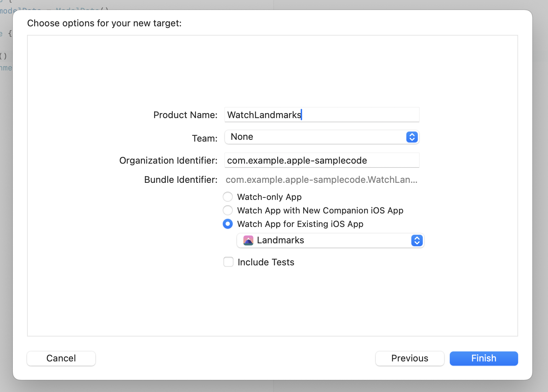The height and width of the screenshot is (392, 548).
Task: Click the Organization Identifier text field
Action: (322, 160)
